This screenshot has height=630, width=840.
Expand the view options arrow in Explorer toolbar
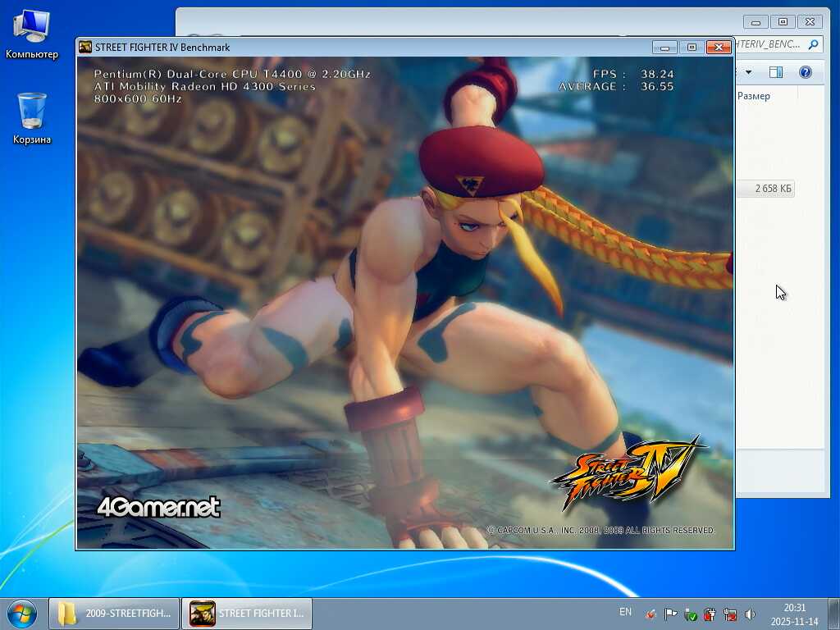point(748,72)
